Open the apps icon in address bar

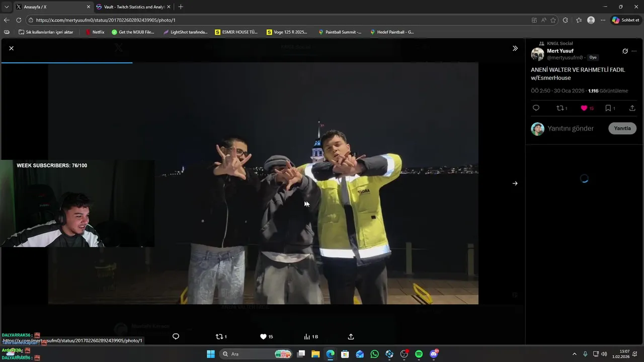[x=534, y=20]
